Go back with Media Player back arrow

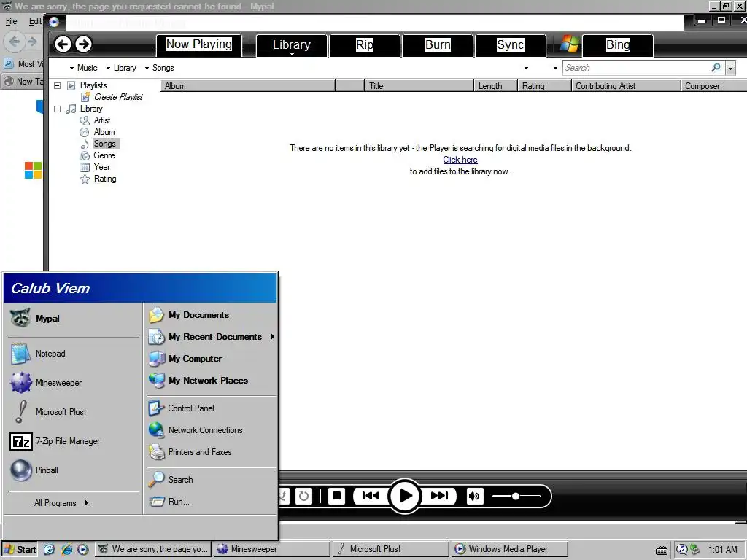click(x=63, y=44)
